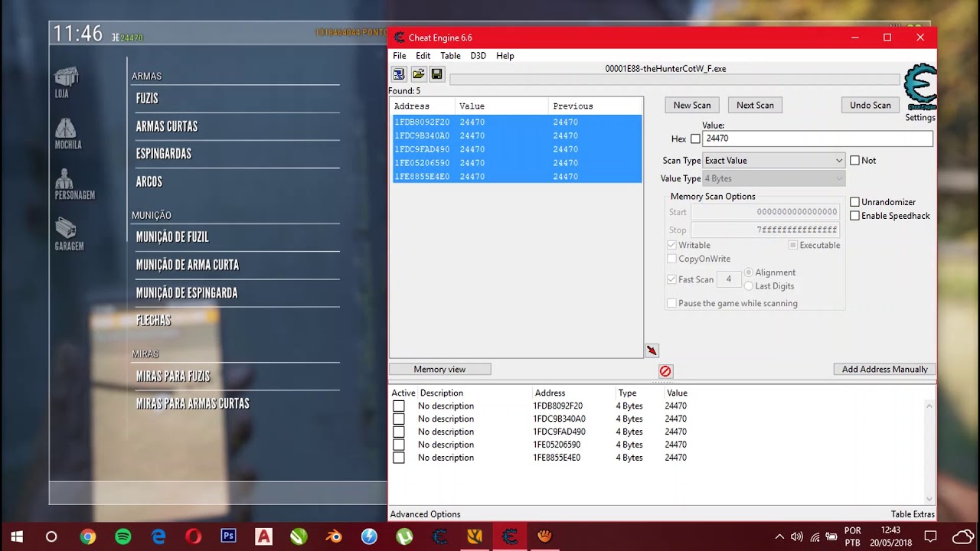Open the D3D menu

[478, 56]
